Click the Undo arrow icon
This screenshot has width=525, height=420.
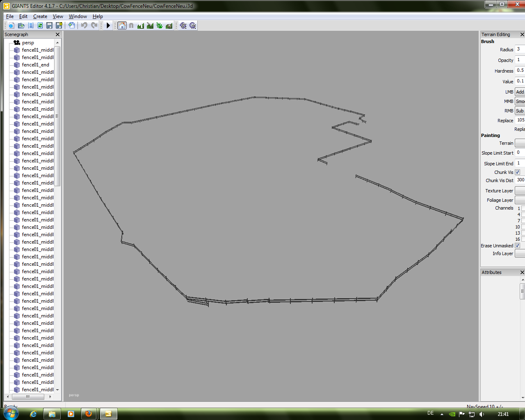84,25
